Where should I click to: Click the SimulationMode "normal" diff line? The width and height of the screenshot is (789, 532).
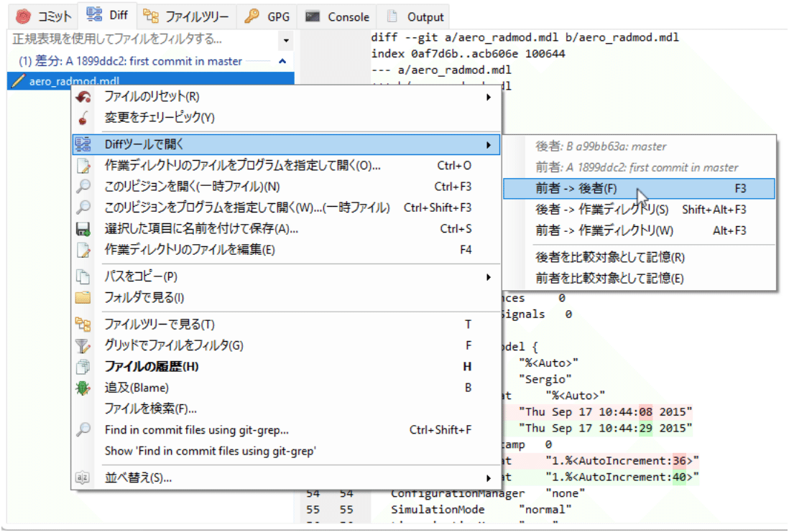click(x=481, y=509)
